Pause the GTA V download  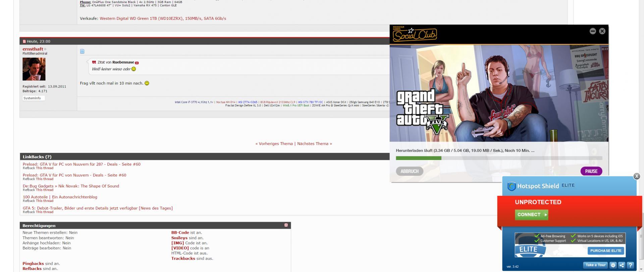pyautogui.click(x=591, y=171)
